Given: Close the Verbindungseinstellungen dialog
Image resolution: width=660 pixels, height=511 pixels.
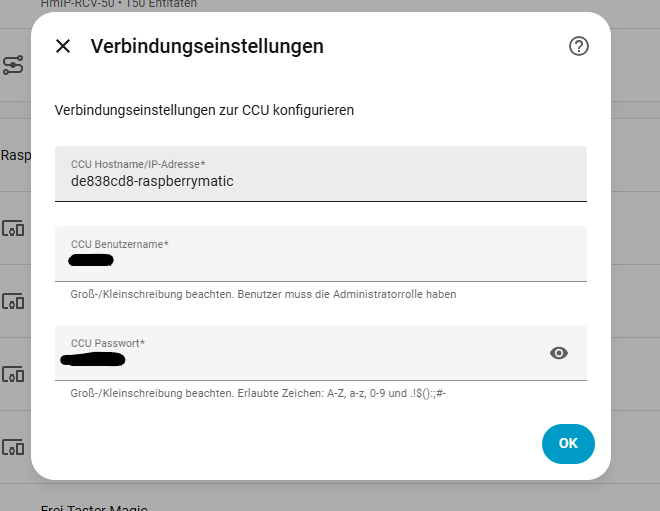Looking at the screenshot, I should click(x=63, y=46).
